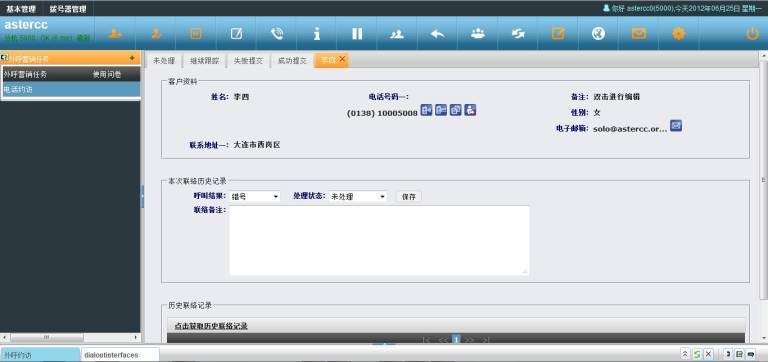768x362 pixels.
Task: Click inside the 联络备注 text area
Action: (x=379, y=240)
